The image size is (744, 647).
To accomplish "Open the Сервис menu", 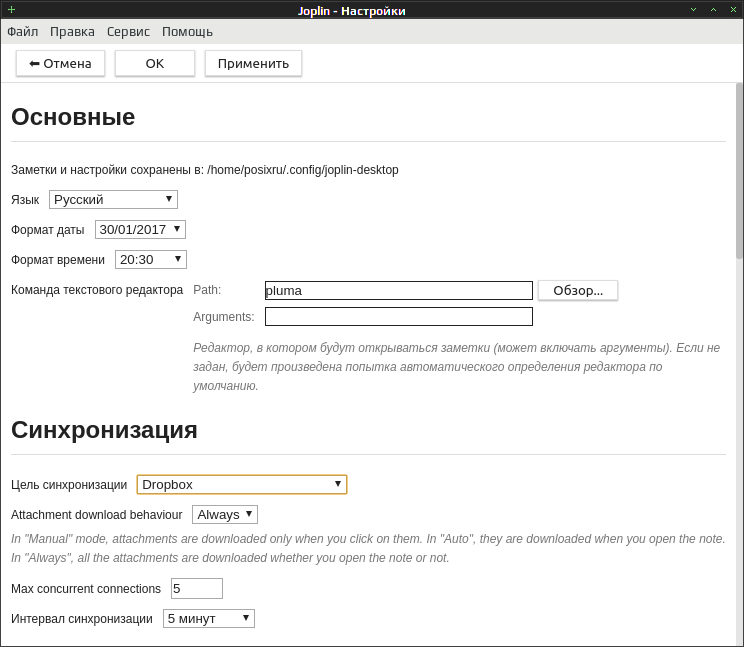I will pyautogui.click(x=128, y=32).
